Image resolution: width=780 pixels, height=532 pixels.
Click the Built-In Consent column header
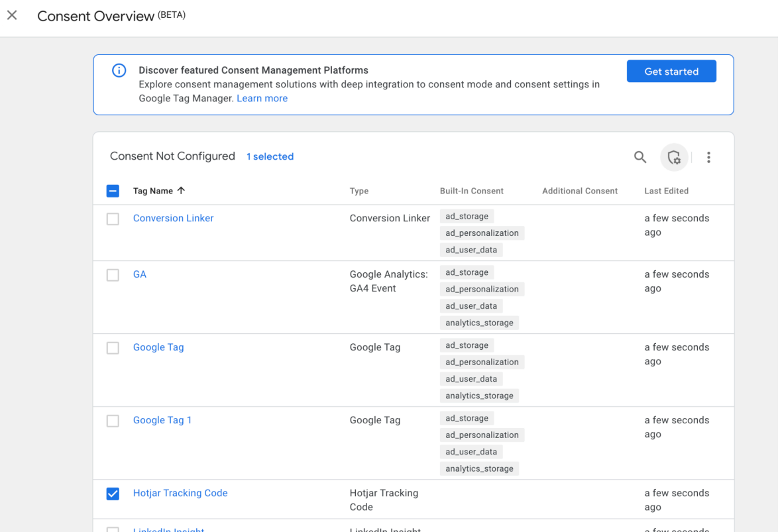472,191
